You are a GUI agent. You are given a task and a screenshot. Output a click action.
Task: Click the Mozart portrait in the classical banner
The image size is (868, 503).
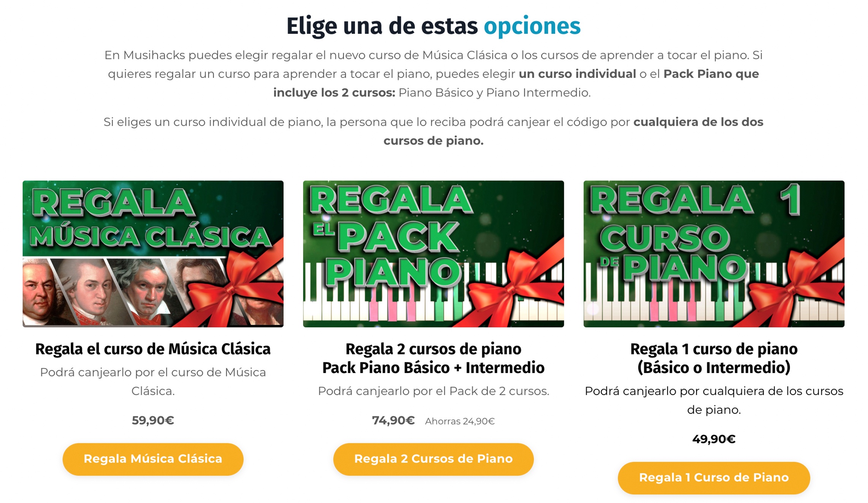(91, 291)
